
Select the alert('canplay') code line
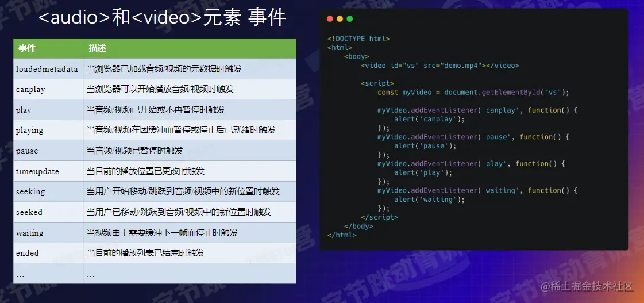[x=429, y=119]
